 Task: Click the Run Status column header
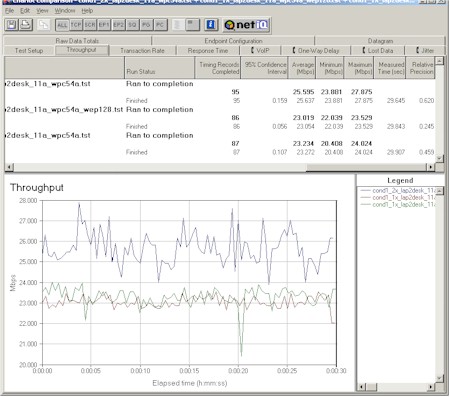(159, 68)
